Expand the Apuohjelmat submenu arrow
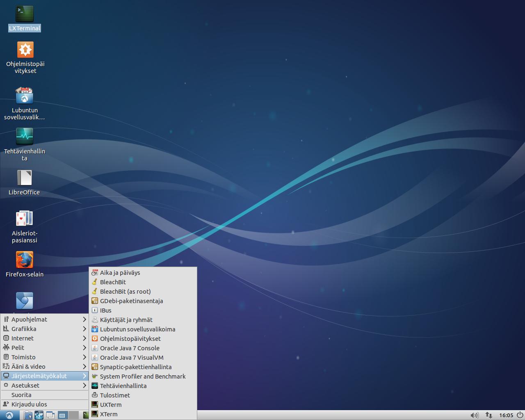 pyautogui.click(x=84, y=319)
